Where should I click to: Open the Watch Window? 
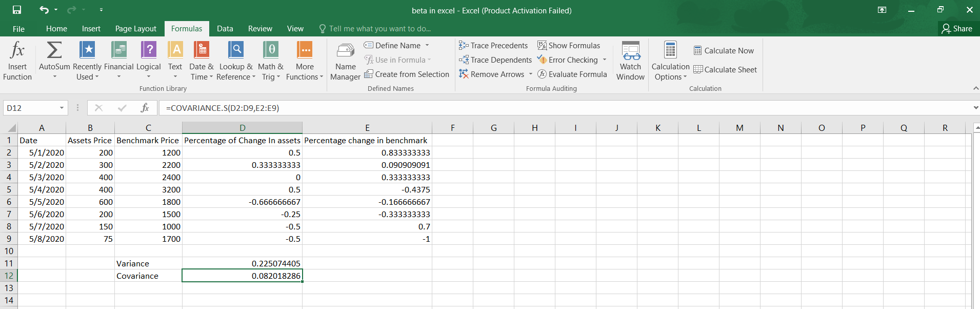(630, 61)
